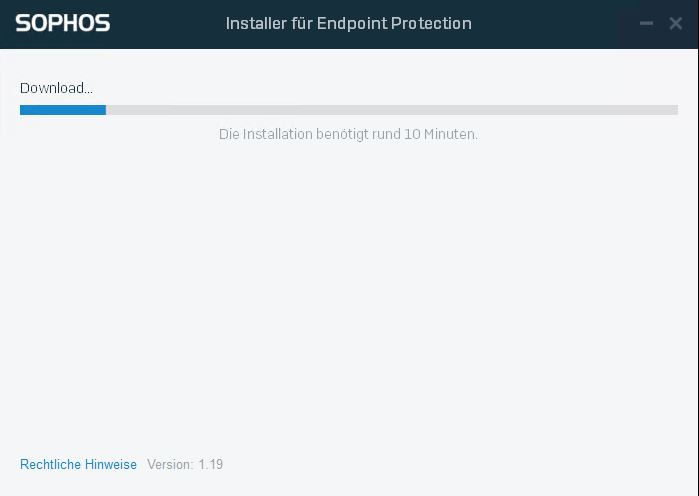
Task: Click the gray unfilled part of the progress bar
Action: pyautogui.click(x=390, y=110)
